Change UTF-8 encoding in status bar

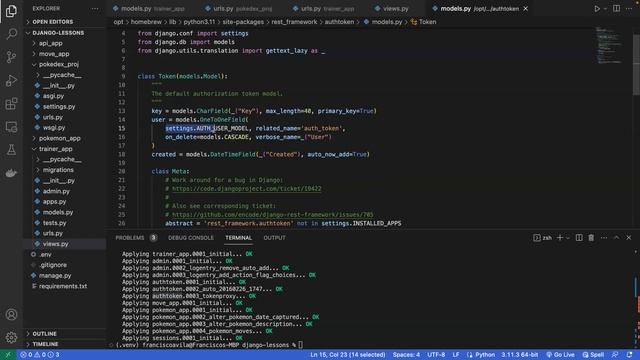pos(436,355)
